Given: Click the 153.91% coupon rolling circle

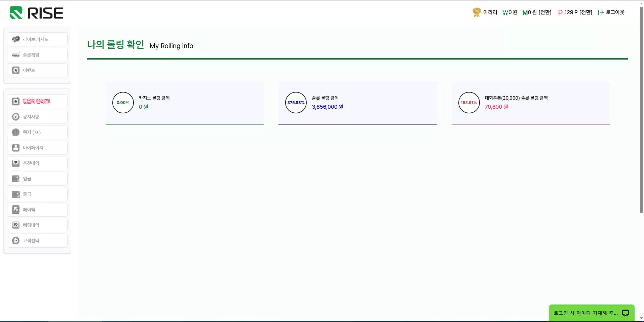Looking at the screenshot, I should click(469, 103).
